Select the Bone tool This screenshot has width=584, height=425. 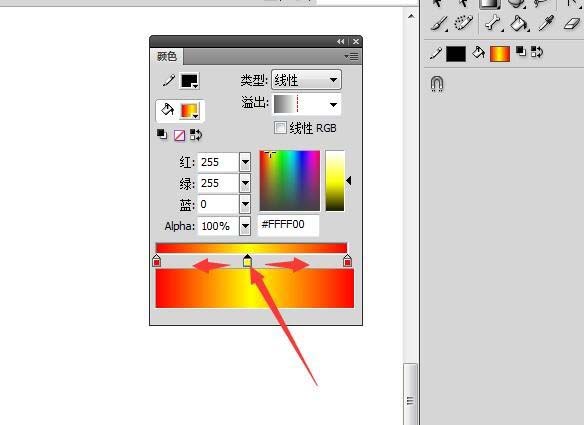pyautogui.click(x=493, y=23)
